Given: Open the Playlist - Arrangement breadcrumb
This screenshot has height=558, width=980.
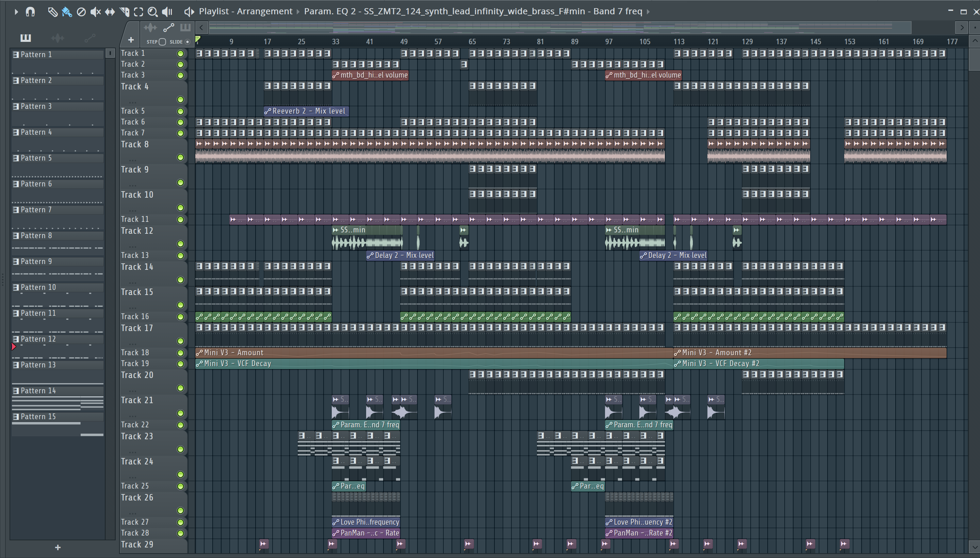Looking at the screenshot, I should [x=246, y=12].
